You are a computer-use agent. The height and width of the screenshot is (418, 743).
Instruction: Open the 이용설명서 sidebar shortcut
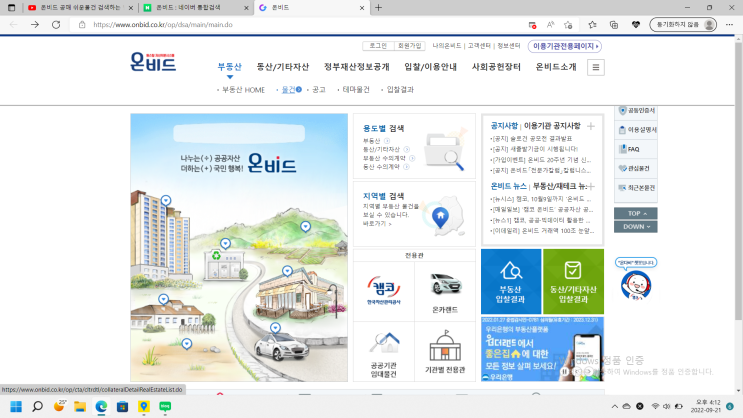(x=636, y=130)
